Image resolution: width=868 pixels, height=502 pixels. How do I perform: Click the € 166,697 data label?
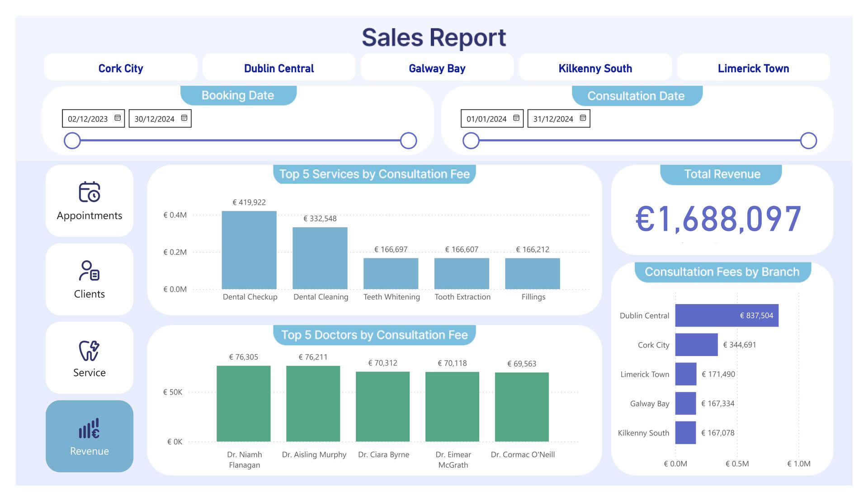click(391, 249)
